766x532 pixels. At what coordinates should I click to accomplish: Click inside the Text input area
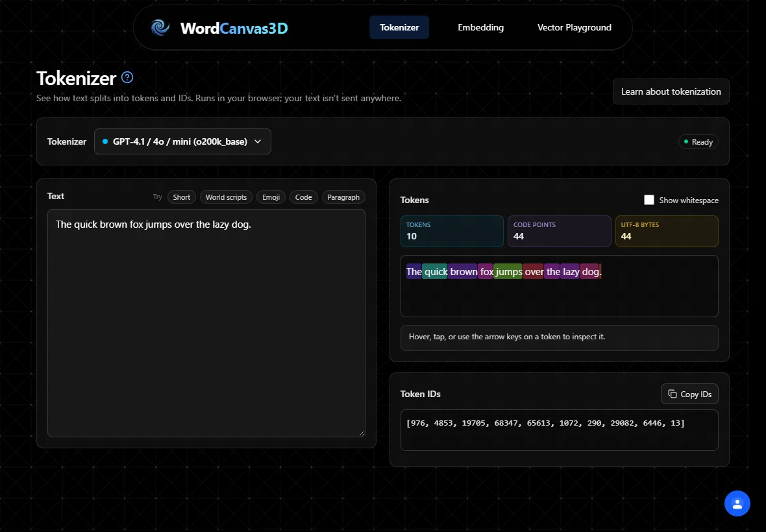pos(206,323)
